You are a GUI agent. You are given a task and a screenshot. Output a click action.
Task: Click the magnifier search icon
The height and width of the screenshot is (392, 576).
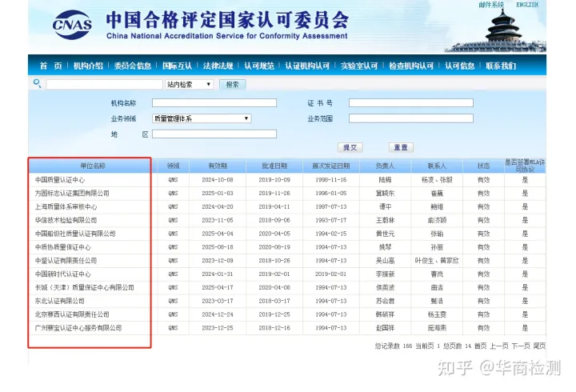tap(37, 83)
